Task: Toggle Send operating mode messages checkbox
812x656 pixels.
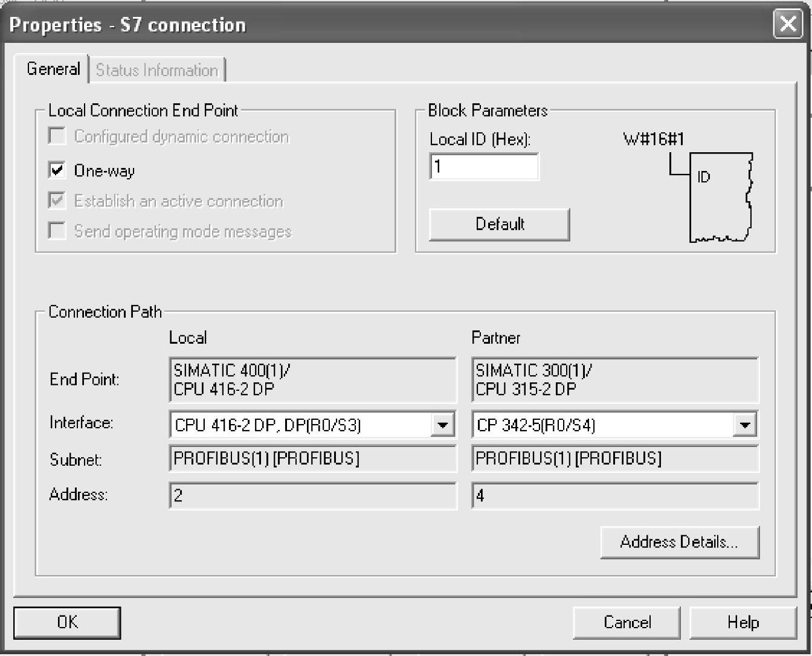Action: (x=57, y=231)
